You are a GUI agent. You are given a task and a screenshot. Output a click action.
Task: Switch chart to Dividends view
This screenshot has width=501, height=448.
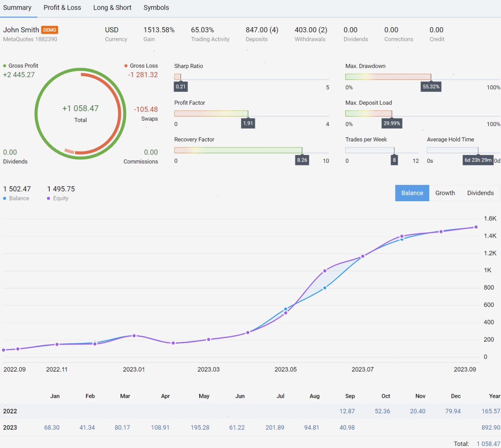point(481,193)
